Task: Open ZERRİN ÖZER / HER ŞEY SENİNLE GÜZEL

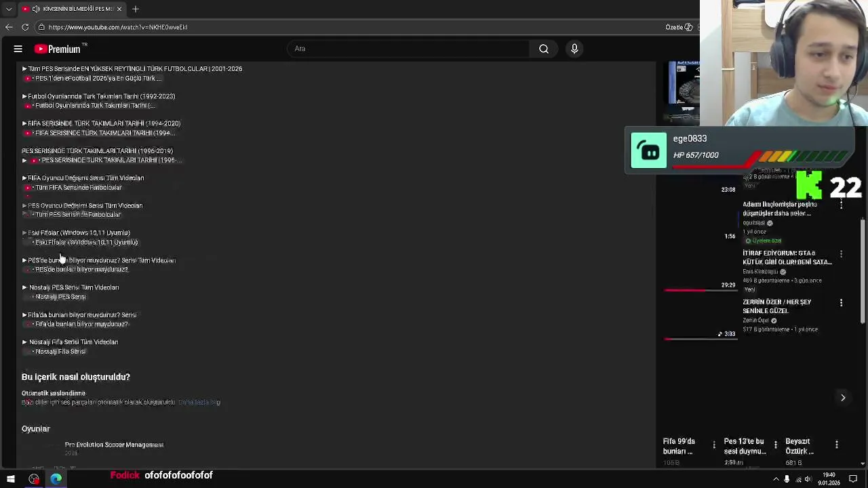Action: tap(777, 306)
